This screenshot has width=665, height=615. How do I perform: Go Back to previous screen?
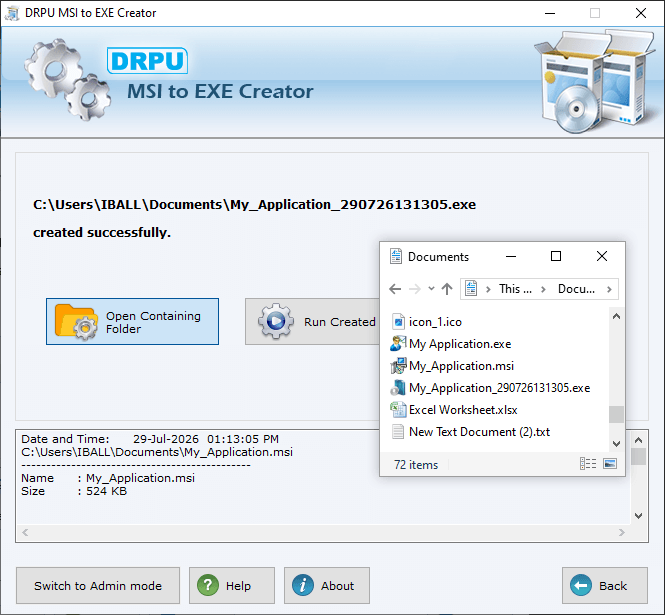tap(605, 586)
